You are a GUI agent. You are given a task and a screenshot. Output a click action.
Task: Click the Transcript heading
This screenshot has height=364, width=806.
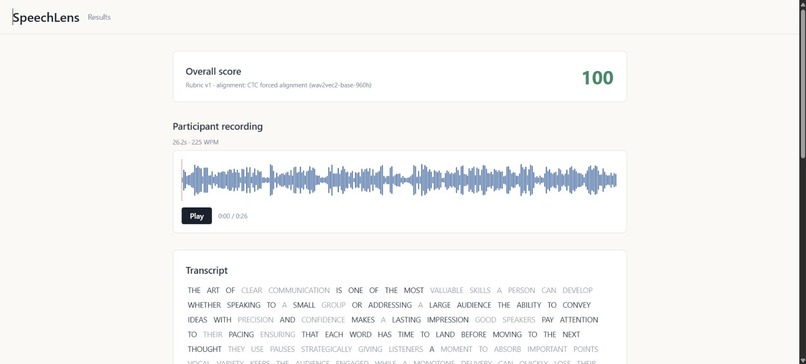tap(207, 270)
